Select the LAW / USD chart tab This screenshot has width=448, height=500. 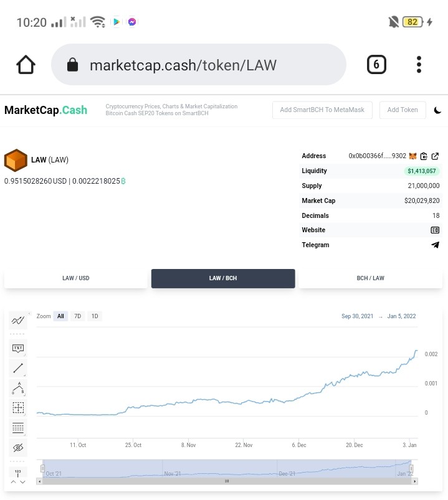(75, 278)
